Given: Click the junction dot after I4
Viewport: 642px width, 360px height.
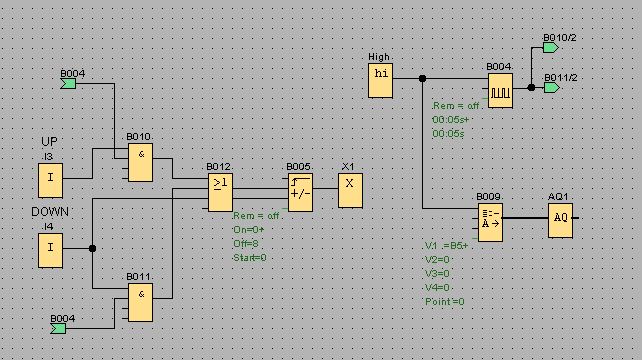Looking at the screenshot, I should (x=93, y=248).
